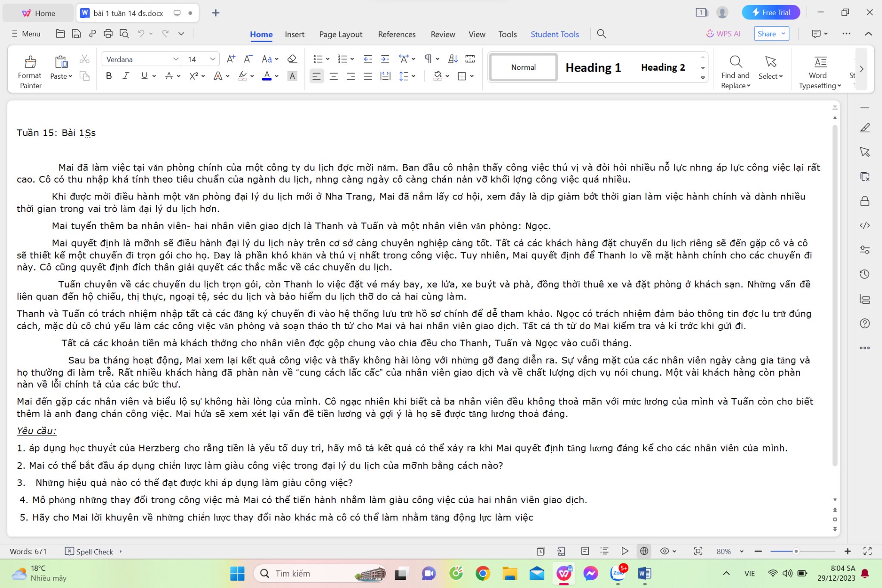The image size is (882, 588).
Task: Toggle Italic formatting
Action: click(126, 76)
